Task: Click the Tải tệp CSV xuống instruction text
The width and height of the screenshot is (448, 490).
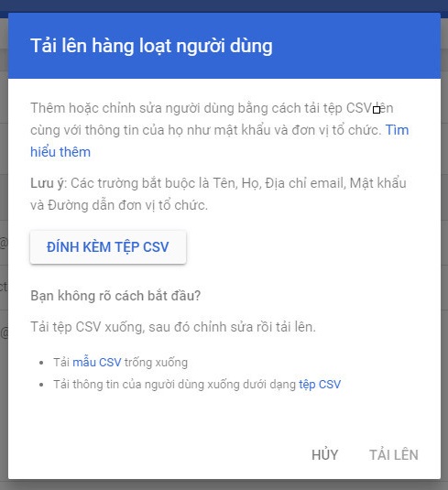Action: [x=173, y=327]
